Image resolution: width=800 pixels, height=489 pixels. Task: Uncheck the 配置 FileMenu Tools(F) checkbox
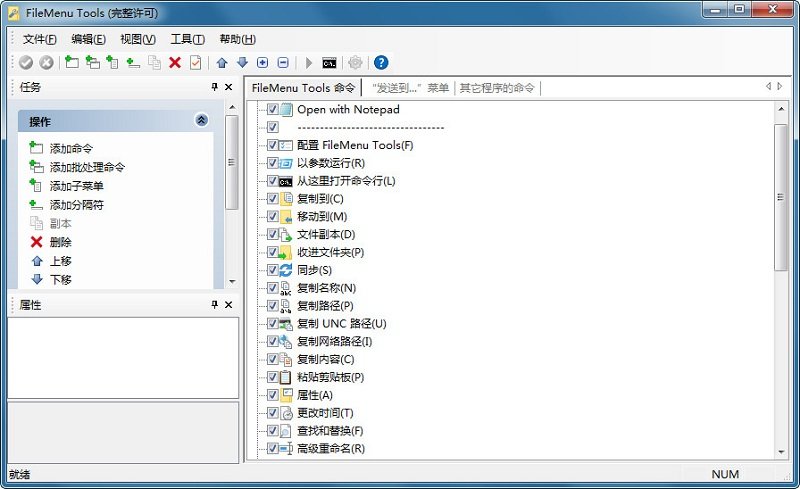point(273,145)
